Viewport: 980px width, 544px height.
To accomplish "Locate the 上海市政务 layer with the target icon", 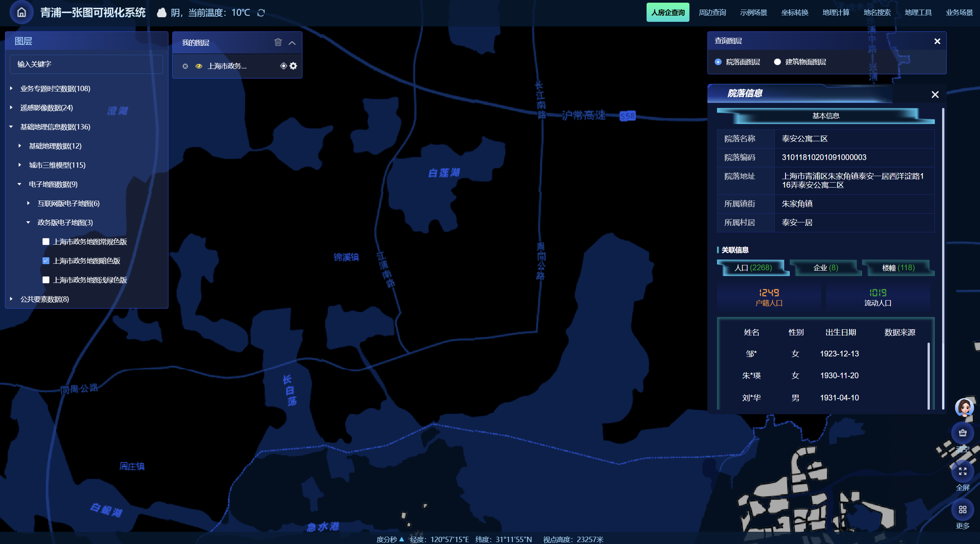I will pyautogui.click(x=283, y=66).
